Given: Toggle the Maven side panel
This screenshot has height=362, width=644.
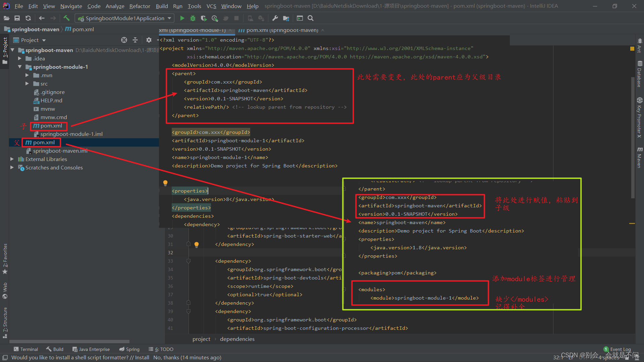Looking at the screenshot, I should [x=640, y=157].
